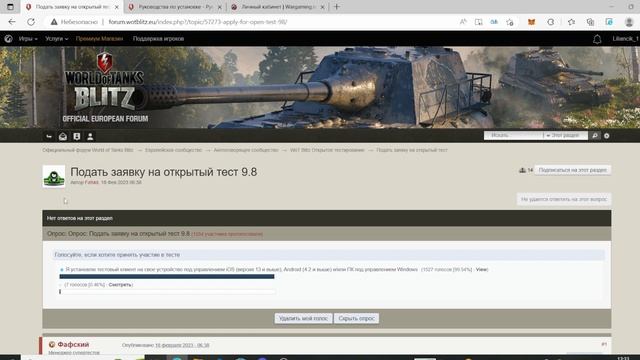640x360 pixels.
Task: Open the tab actions menu icon
Action: point(10,7)
